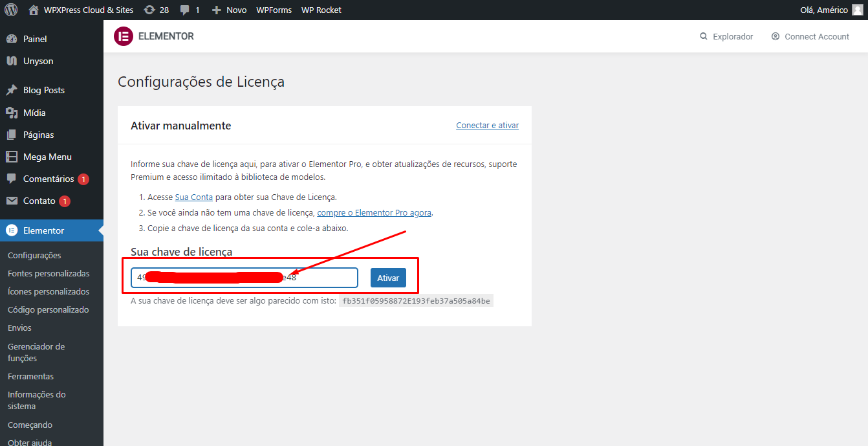Open Informações do sistema submenu item
Viewport: 868px width, 446px height.
pyautogui.click(x=37, y=400)
